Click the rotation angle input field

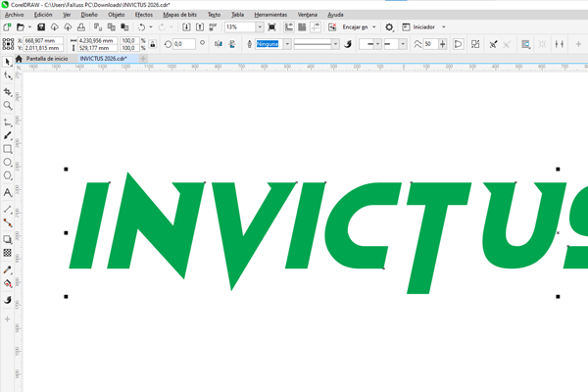coord(183,44)
